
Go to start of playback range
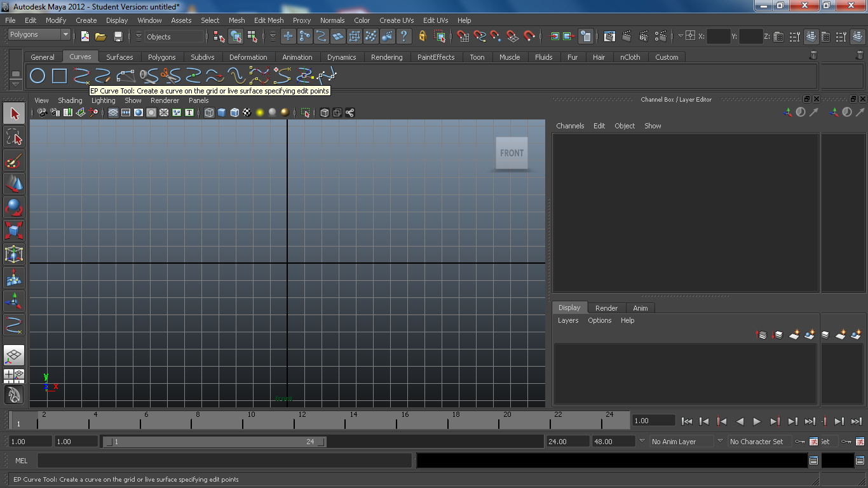pos(687,421)
